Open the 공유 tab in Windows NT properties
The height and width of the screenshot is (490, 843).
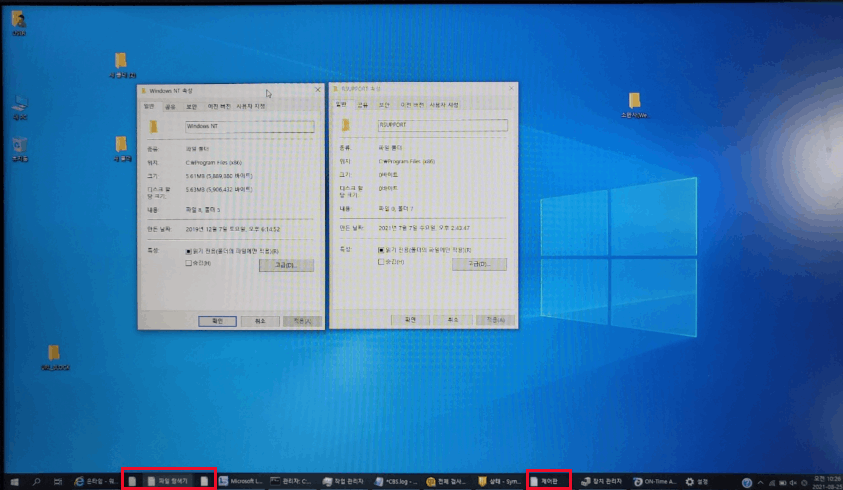coord(170,106)
